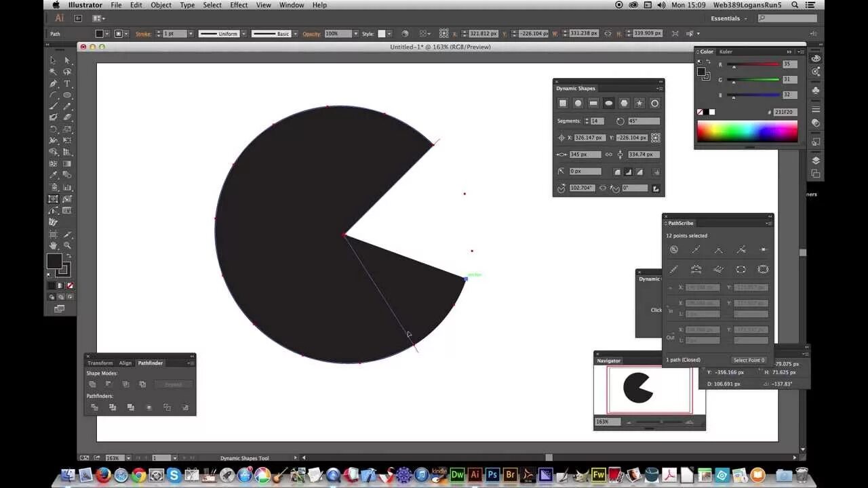Choose rectangle shape in Dynamic Shapes panel

pos(562,103)
